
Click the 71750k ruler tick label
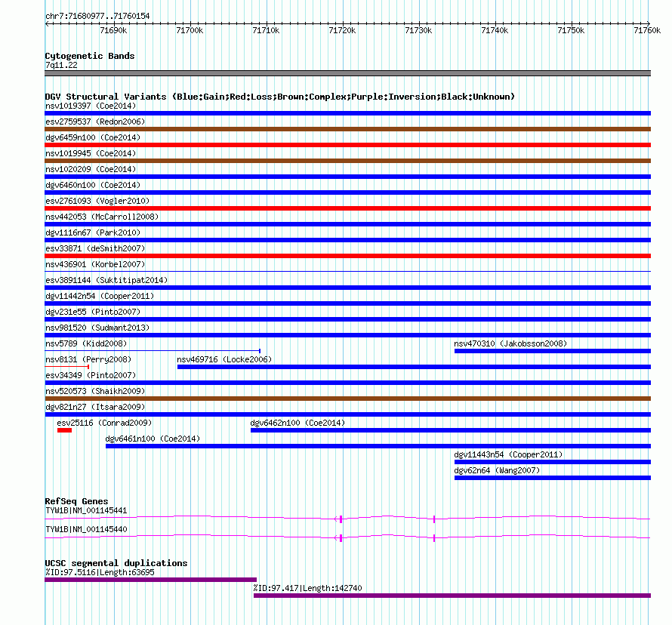571,30
